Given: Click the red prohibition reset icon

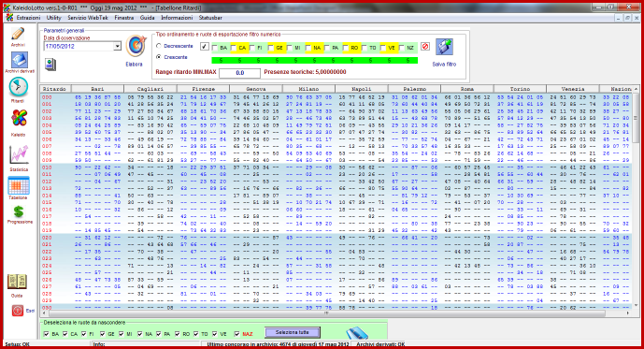Looking at the screenshot, I should (425, 47).
